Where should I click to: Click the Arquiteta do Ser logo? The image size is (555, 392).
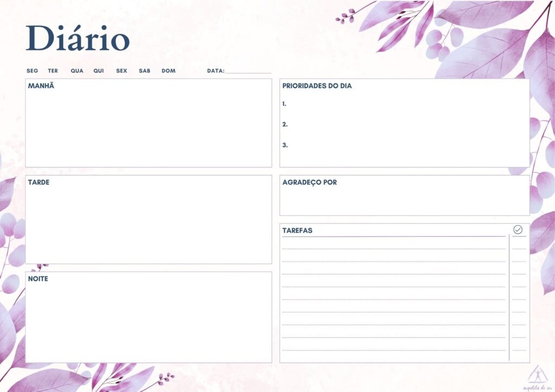pyautogui.click(x=537, y=376)
